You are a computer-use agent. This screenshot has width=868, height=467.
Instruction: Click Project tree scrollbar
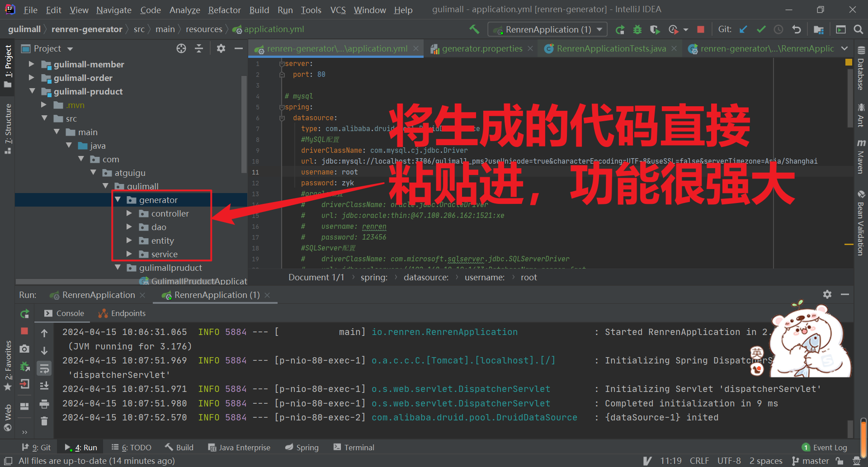pos(244,124)
